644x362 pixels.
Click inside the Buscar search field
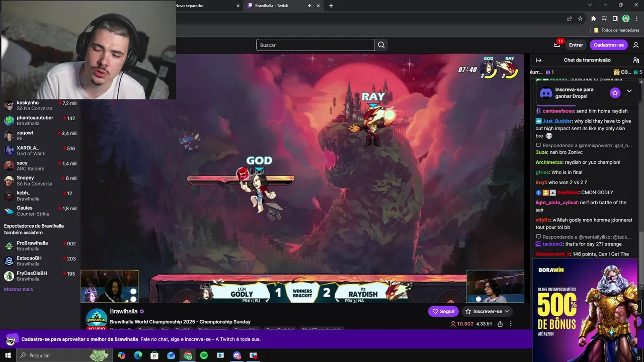click(x=315, y=45)
